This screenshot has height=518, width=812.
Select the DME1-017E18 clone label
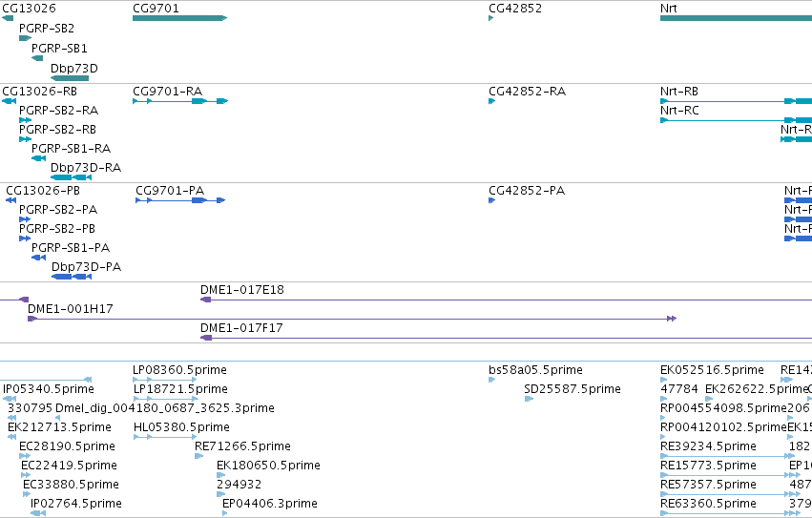point(242,290)
